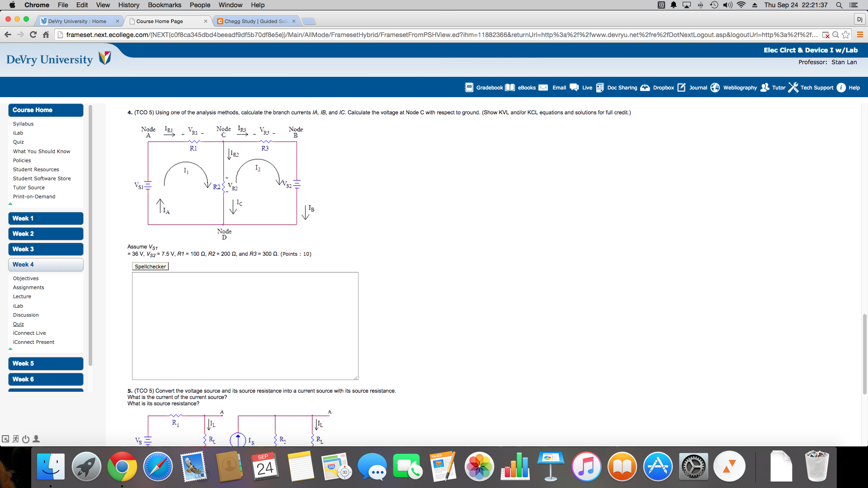Open Email in the course toolbar
The height and width of the screenshot is (488, 868).
point(552,88)
